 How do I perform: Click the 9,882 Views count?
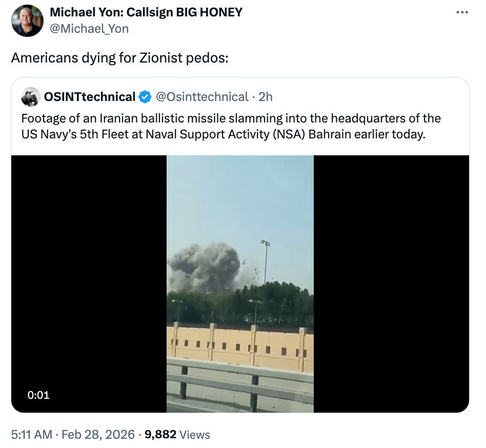(177, 435)
